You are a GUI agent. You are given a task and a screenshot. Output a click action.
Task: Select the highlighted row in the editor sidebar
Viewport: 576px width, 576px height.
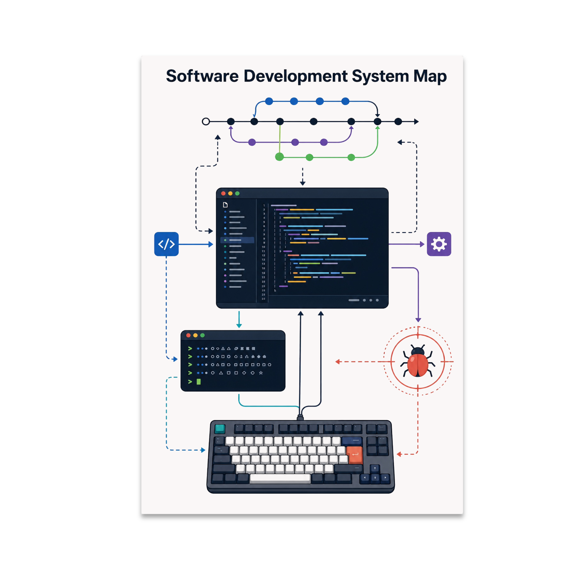pos(237,240)
